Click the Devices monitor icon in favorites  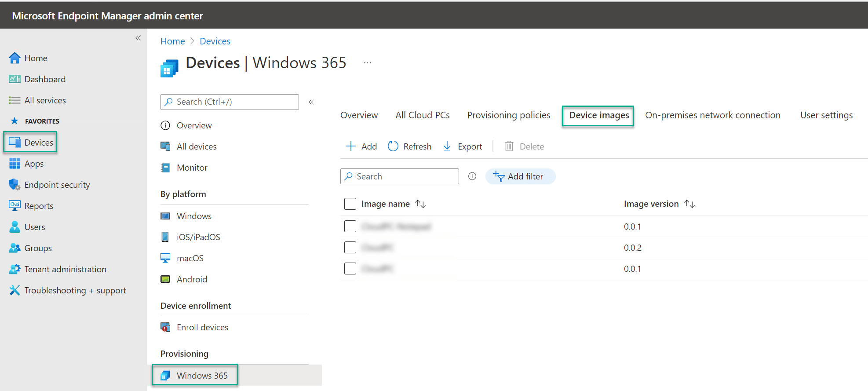[x=15, y=143]
